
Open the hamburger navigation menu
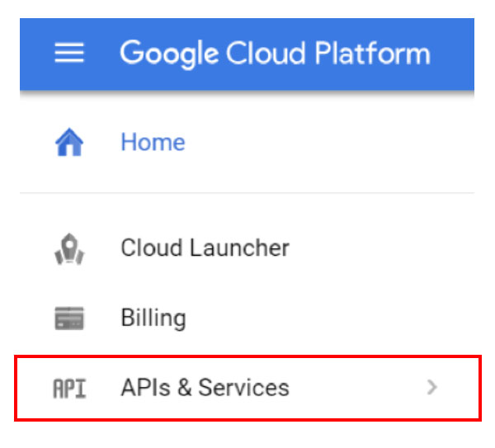pyautogui.click(x=69, y=53)
